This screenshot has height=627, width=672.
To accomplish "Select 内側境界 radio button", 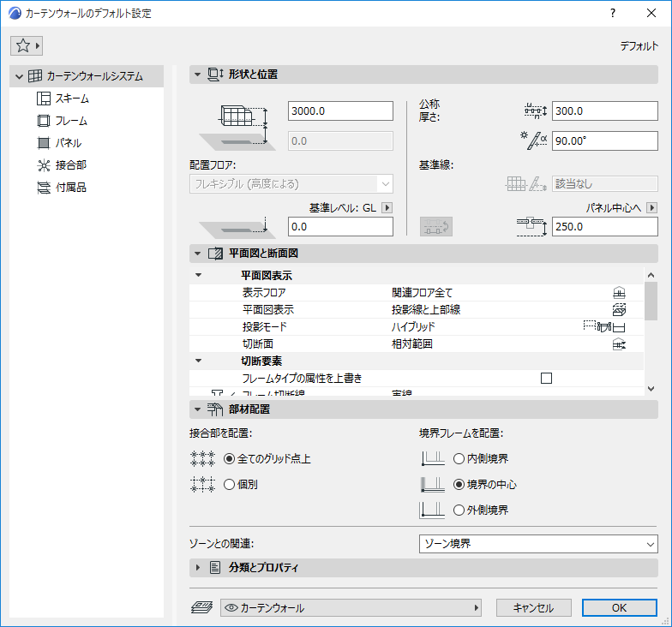I will 459,459.
